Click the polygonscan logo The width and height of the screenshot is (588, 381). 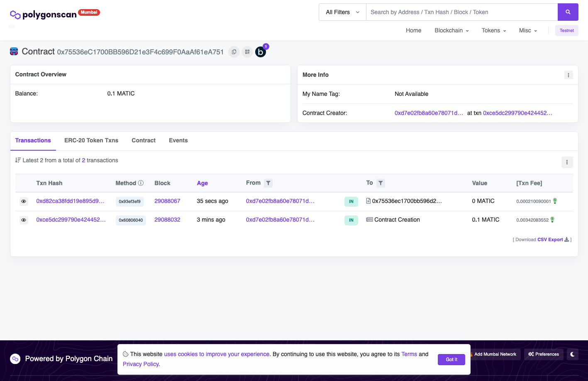click(43, 15)
